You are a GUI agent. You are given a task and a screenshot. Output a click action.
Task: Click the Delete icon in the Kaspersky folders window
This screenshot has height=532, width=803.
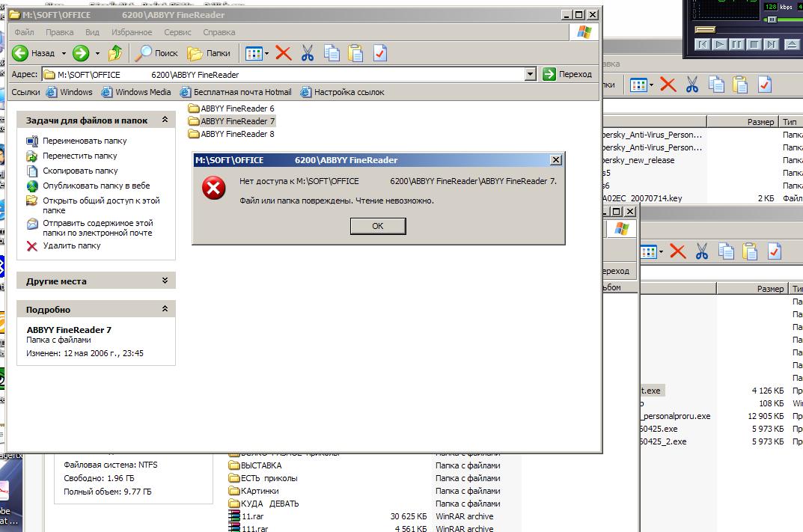(x=668, y=85)
